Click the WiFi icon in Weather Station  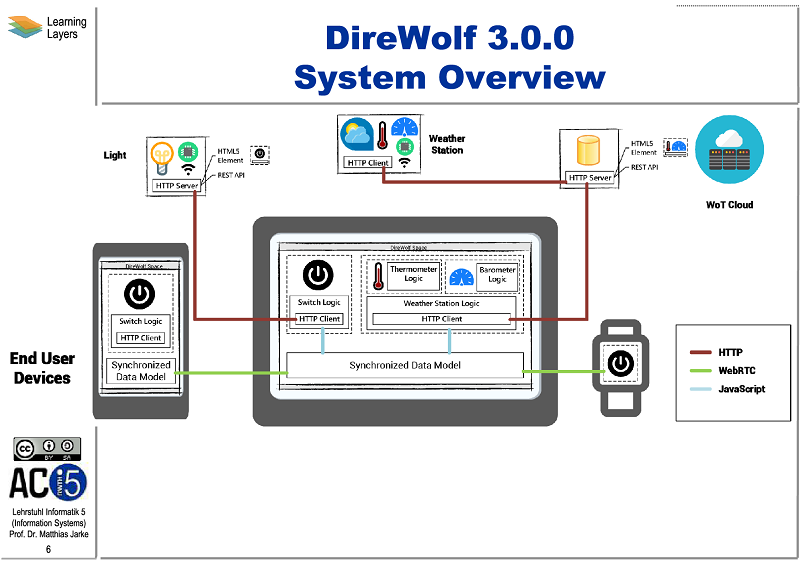click(x=405, y=162)
